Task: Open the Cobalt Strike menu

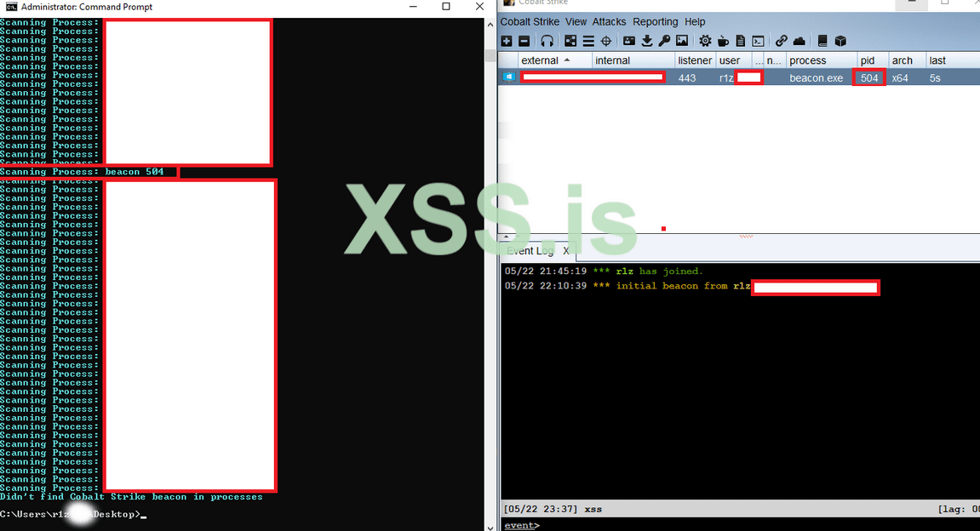Action: [x=530, y=22]
